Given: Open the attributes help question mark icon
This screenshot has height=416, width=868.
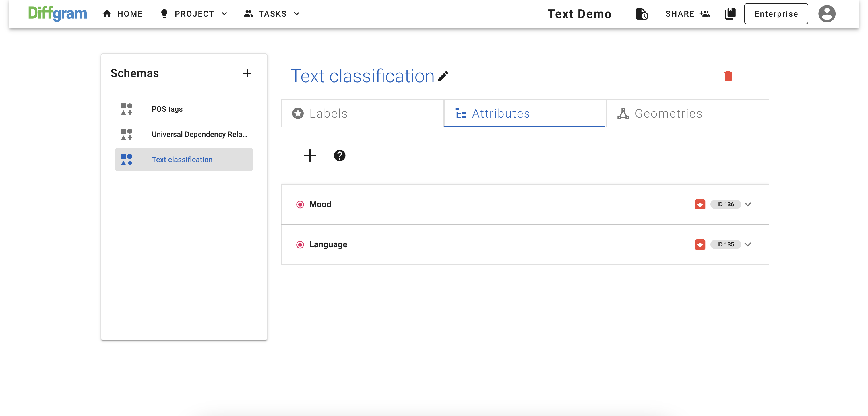Looking at the screenshot, I should 339,155.
